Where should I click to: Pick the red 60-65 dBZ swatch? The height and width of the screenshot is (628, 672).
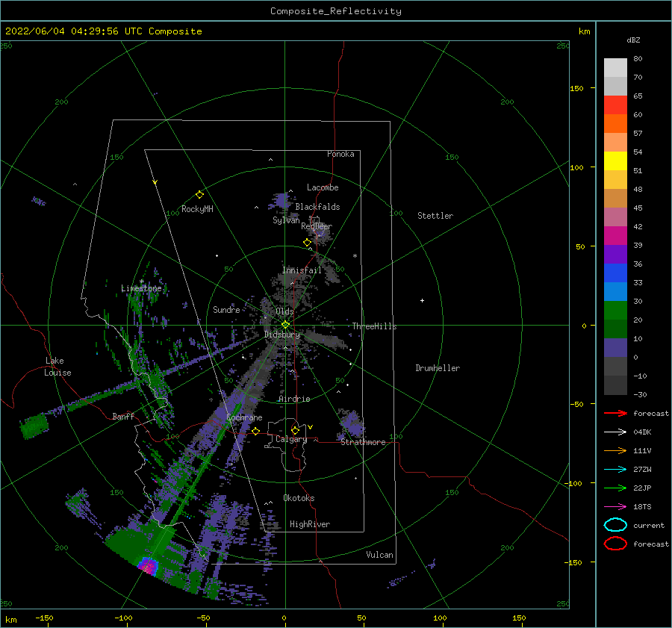click(x=615, y=105)
